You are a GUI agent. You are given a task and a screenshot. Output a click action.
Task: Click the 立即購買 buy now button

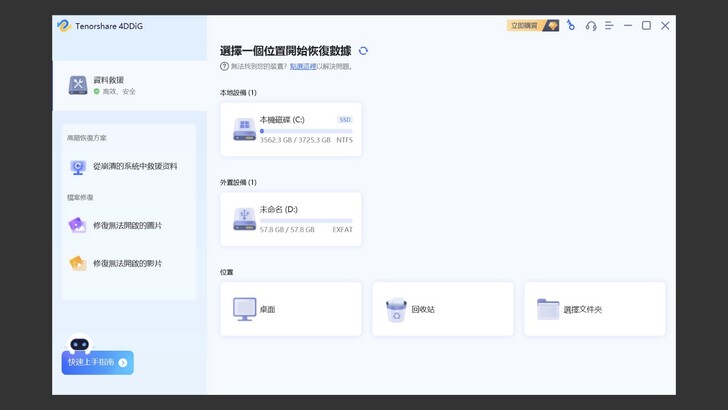533,25
